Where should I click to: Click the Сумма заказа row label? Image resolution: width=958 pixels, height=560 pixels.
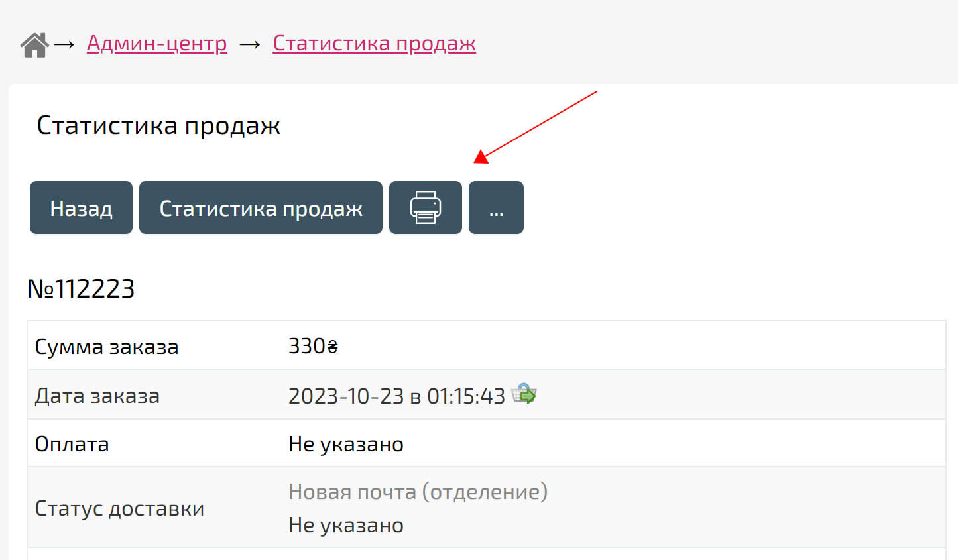[x=107, y=347]
